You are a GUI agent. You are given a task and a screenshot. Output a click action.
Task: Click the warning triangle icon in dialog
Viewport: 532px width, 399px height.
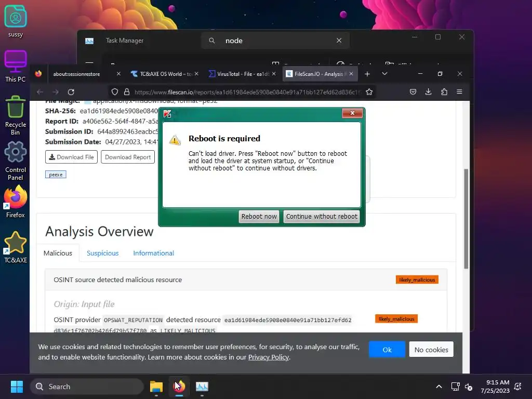click(175, 140)
